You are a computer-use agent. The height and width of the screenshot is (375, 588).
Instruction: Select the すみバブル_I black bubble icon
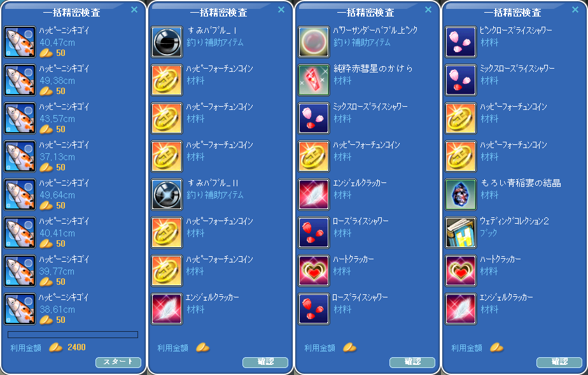click(167, 42)
